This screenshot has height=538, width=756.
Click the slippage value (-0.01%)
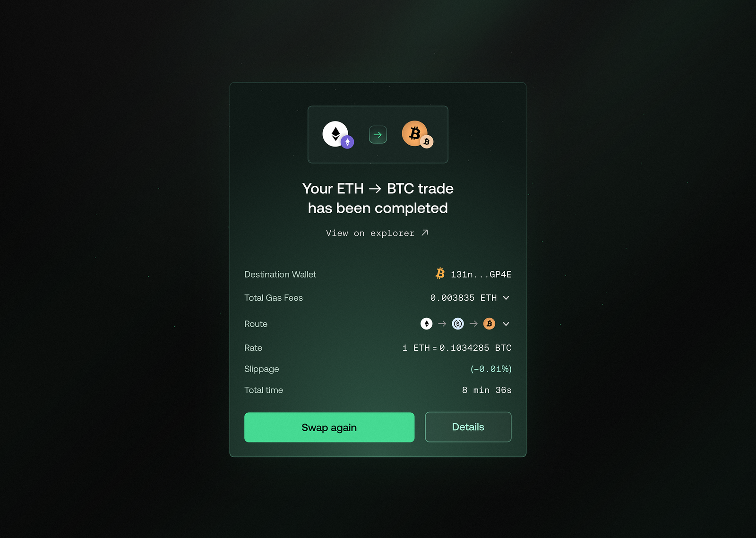point(491,369)
